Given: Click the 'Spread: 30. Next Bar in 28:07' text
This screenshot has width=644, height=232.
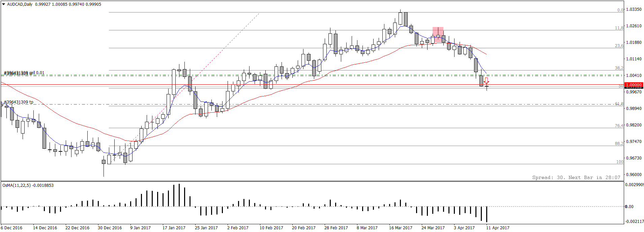Looking at the screenshot, I should (x=576, y=177).
